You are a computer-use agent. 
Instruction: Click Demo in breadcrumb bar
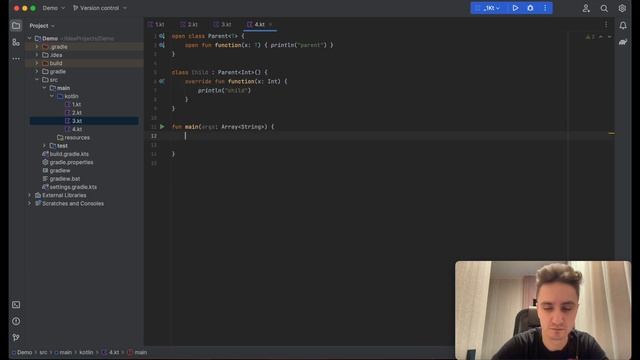pos(24,352)
